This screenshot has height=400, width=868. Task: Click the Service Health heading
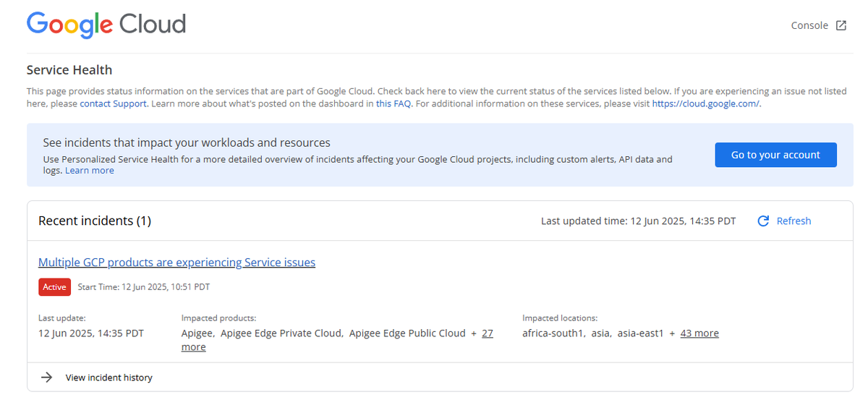[x=69, y=70]
